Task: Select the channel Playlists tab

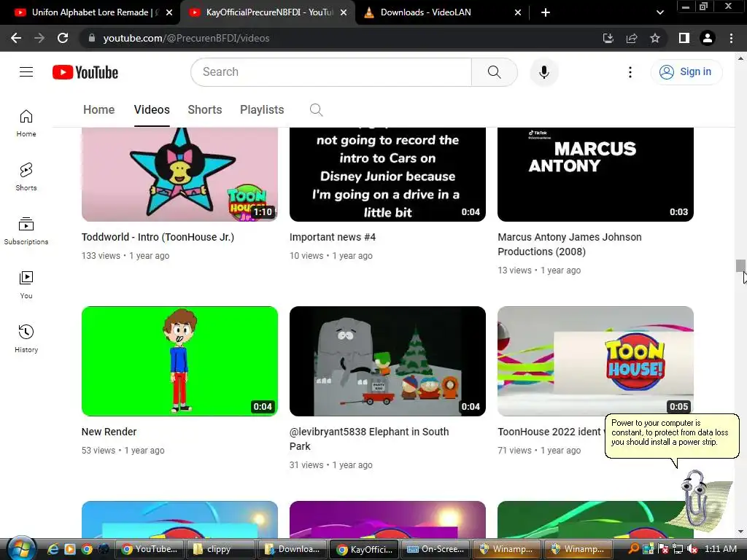Action: 262,109
